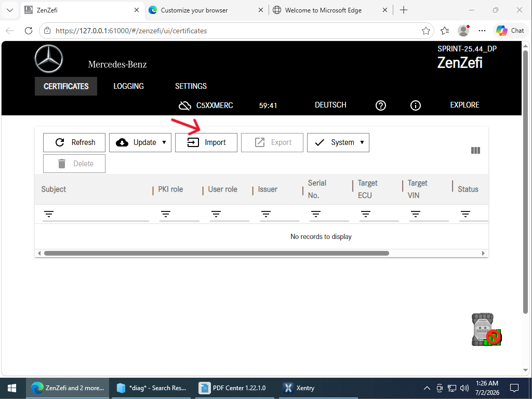Open browser settings and more menu
The width and height of the screenshot is (532, 399).
[482, 31]
